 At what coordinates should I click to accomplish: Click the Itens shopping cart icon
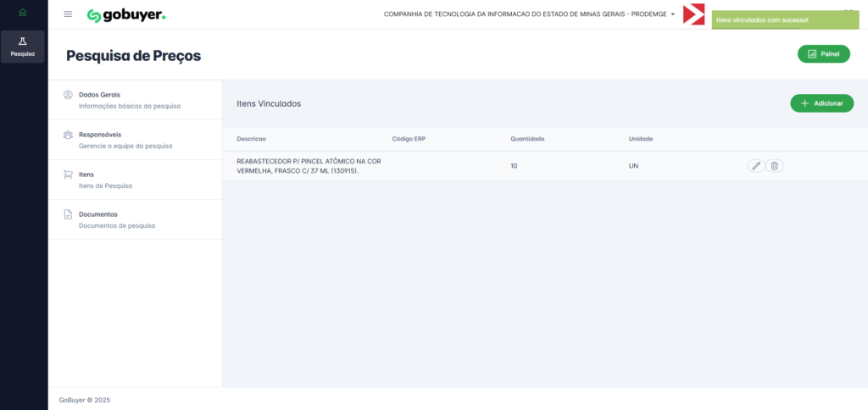[x=68, y=175]
